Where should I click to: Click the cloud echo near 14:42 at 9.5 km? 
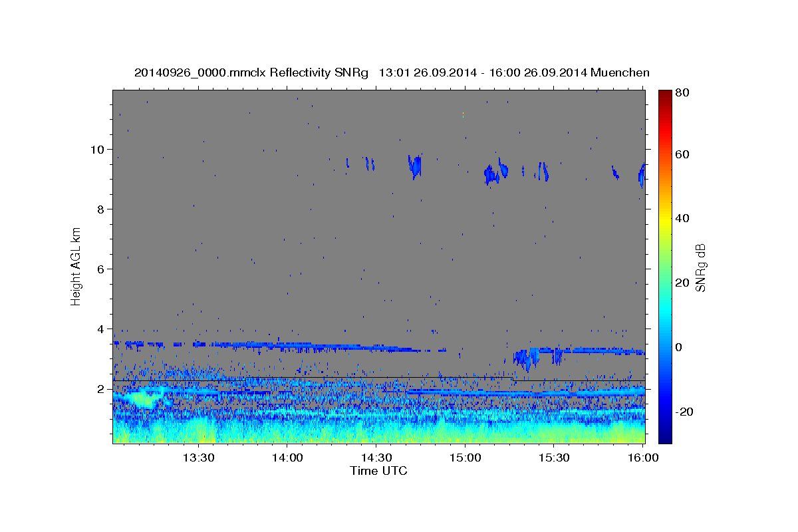415,166
